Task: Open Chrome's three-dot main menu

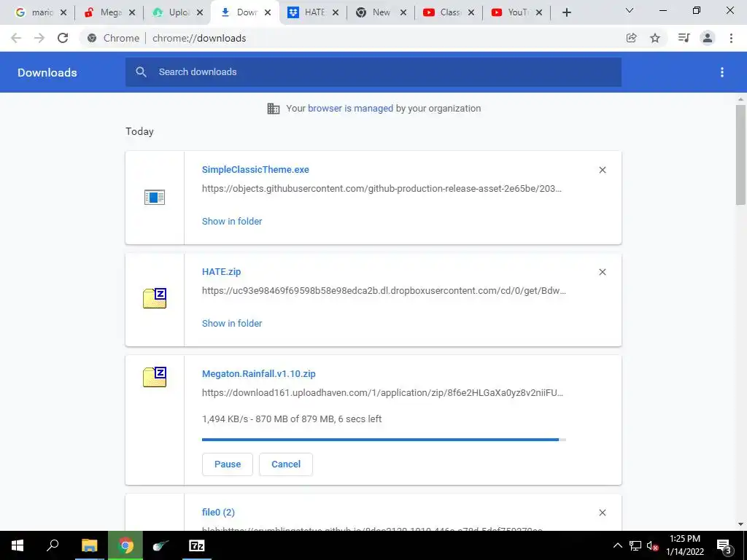Action: point(731,38)
